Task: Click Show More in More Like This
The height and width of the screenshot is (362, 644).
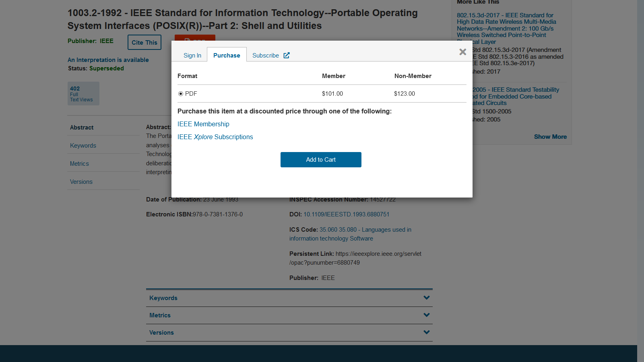Action: point(550,137)
